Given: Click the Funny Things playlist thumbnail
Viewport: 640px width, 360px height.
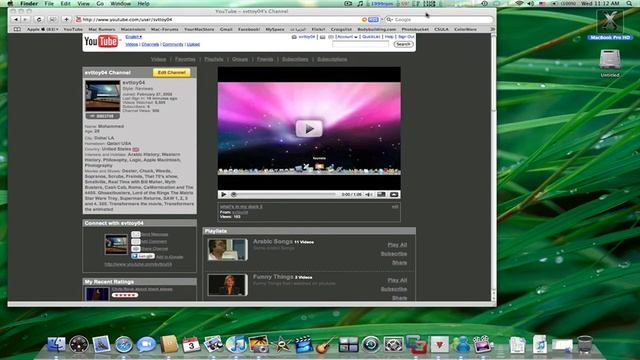Looking at the screenshot, I should (227, 284).
